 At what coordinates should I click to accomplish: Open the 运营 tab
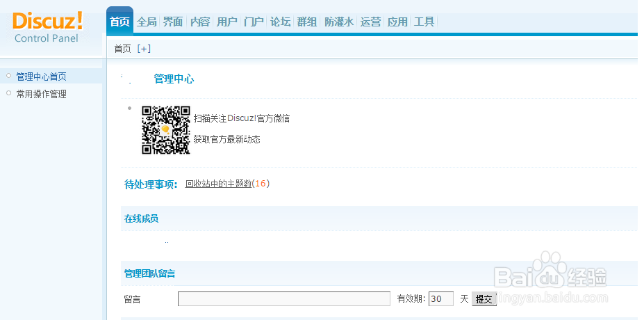370,22
